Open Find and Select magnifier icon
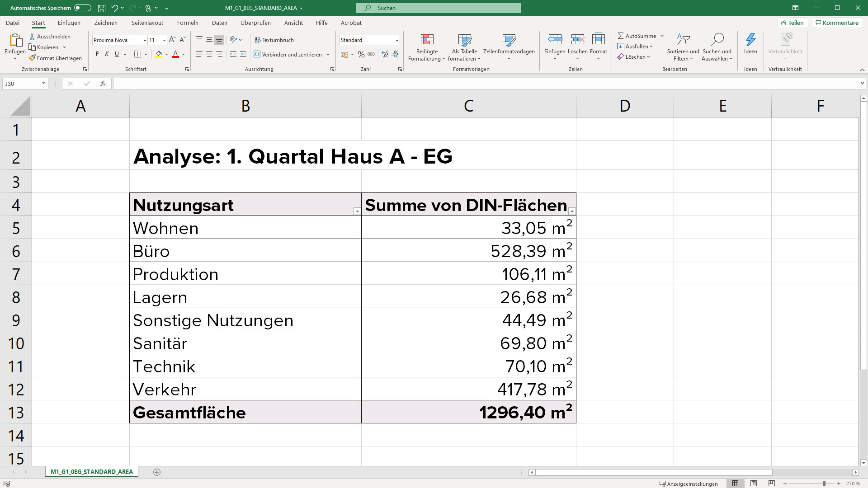Screen dimensions: 868x488 point(717,40)
